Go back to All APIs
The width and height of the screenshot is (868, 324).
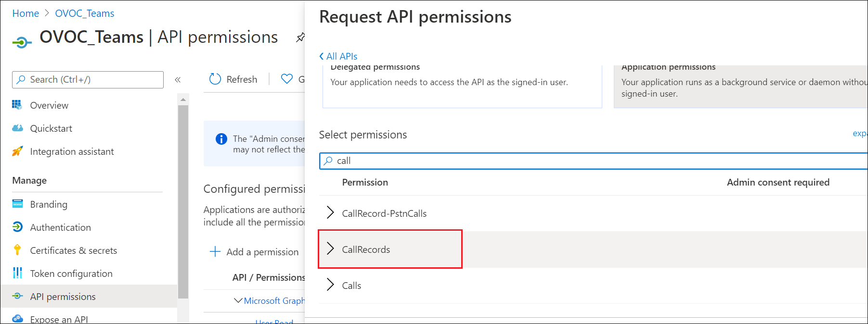click(338, 56)
